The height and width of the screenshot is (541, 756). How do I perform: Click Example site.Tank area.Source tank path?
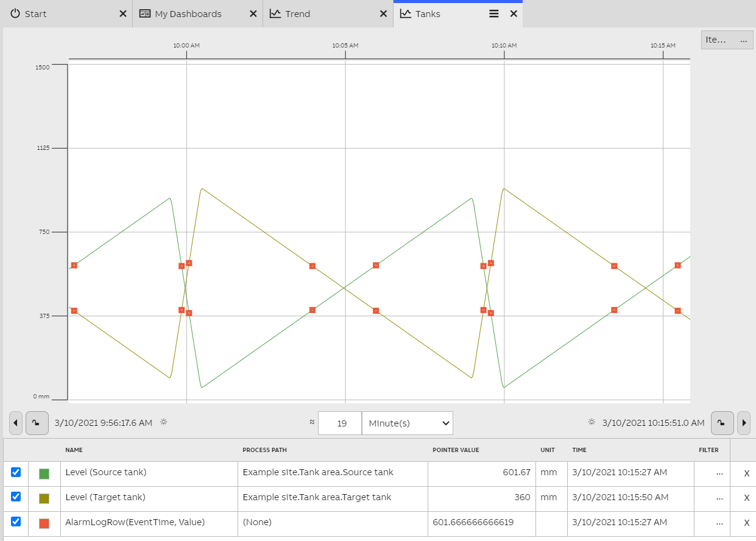point(318,472)
